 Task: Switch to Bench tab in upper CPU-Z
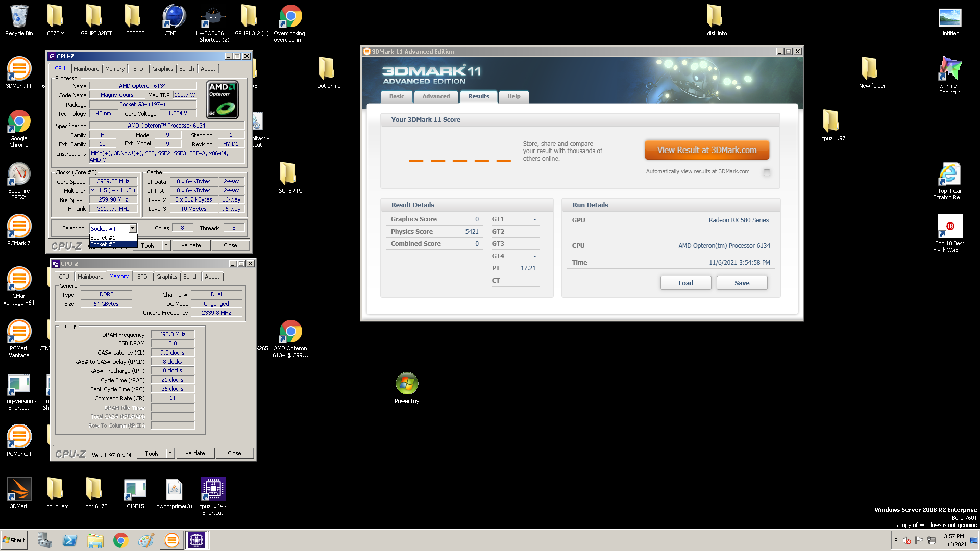(186, 69)
